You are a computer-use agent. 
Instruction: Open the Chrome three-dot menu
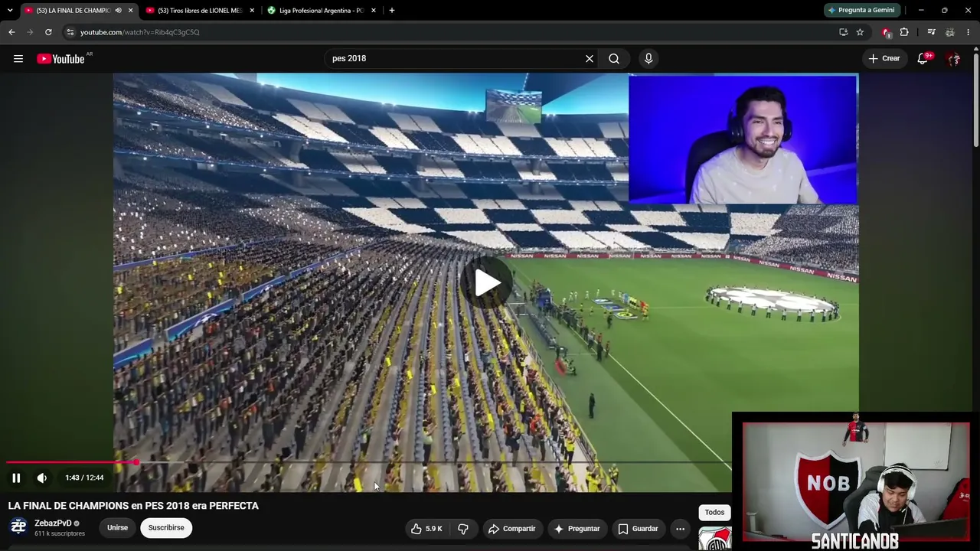[969, 32]
